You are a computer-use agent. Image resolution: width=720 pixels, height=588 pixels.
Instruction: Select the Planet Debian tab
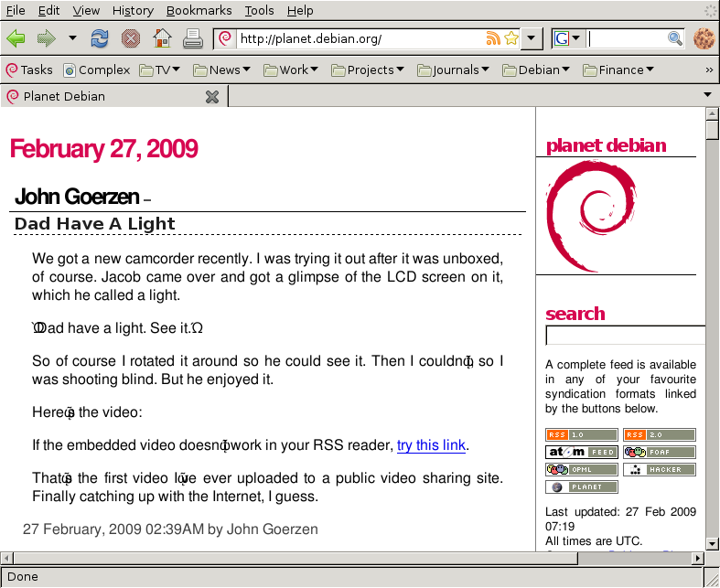[113, 96]
